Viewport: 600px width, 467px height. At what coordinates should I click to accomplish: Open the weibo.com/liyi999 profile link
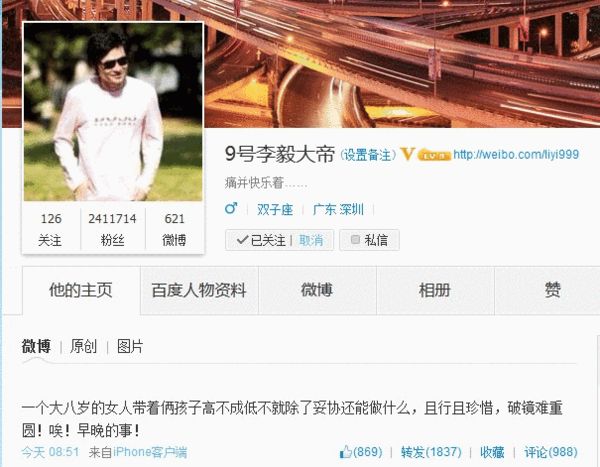pos(516,155)
